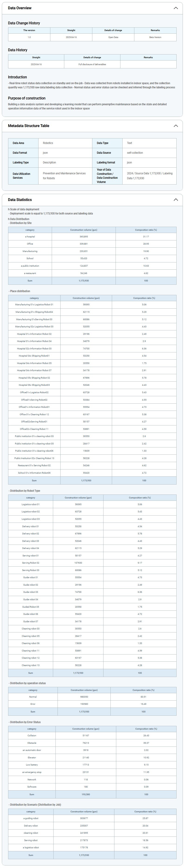Collapse the Data Statistics section chevron
Viewport: 184px width, 868px height.
click(176, 200)
